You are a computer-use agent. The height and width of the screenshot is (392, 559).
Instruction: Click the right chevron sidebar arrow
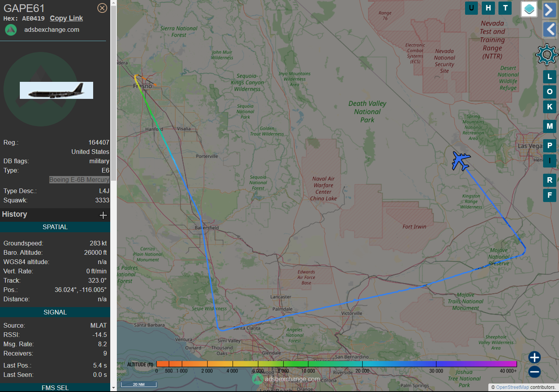pyautogui.click(x=549, y=10)
